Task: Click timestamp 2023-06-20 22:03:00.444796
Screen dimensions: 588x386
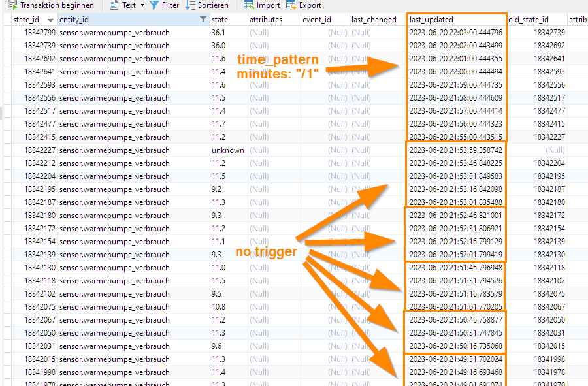Action: tap(455, 33)
